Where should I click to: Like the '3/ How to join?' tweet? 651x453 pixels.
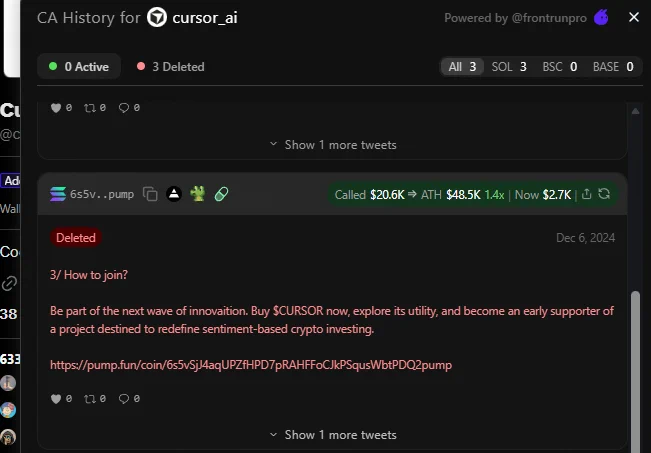(56, 399)
